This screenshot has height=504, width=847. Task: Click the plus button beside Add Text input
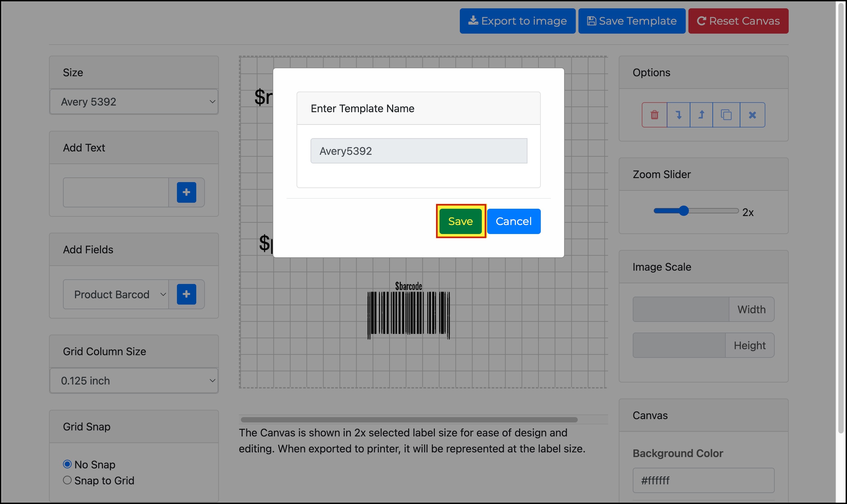pos(186,192)
